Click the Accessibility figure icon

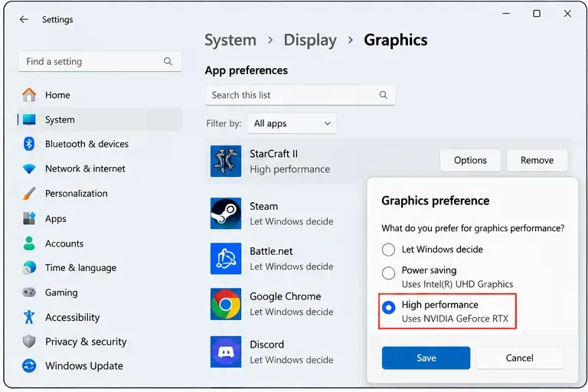(29, 317)
